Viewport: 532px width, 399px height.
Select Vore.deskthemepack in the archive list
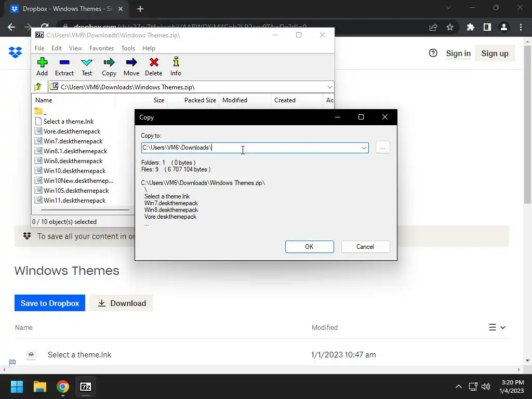tap(72, 131)
